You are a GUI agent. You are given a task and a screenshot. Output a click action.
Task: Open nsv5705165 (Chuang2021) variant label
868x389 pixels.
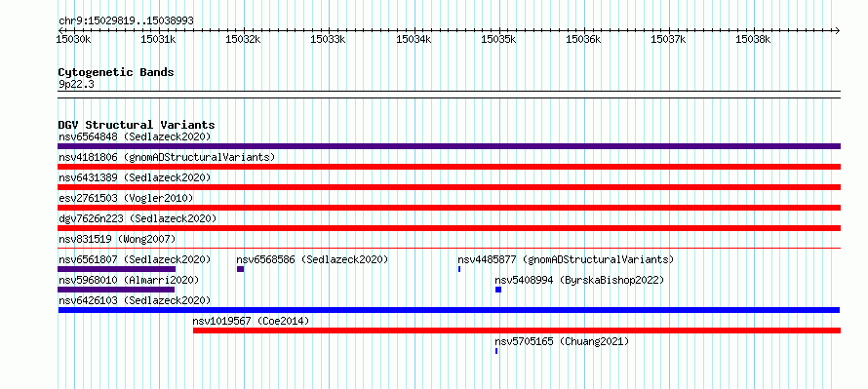pyautogui.click(x=562, y=341)
